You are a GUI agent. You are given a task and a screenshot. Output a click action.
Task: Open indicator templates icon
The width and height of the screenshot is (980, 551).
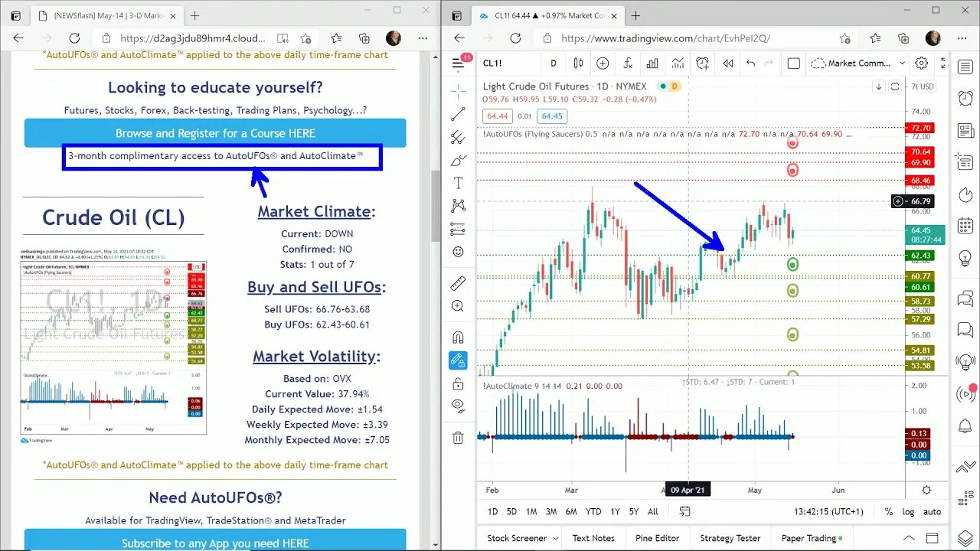coord(678,64)
